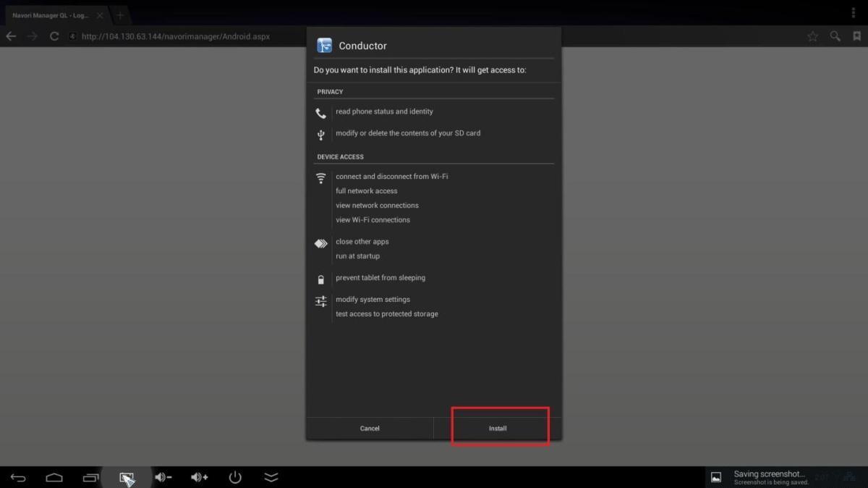Click the site info icon before URL
This screenshot has width=868, height=488.
coord(73,36)
